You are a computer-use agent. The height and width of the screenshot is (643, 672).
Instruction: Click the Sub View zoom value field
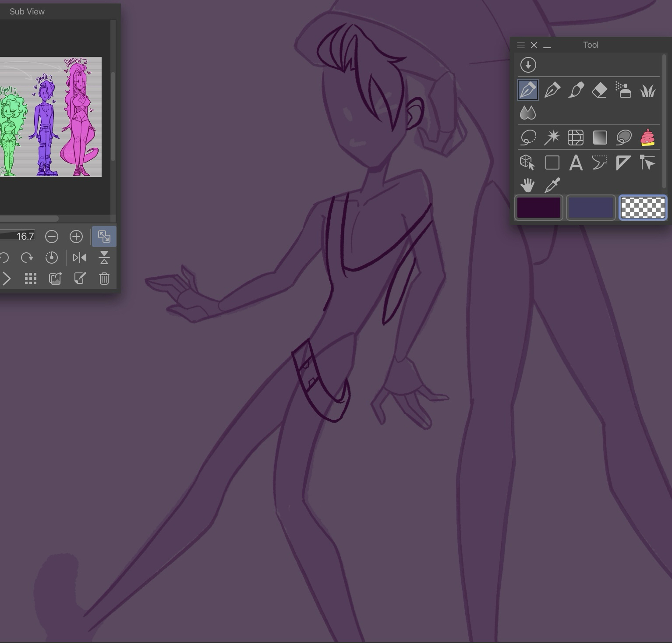(x=18, y=237)
